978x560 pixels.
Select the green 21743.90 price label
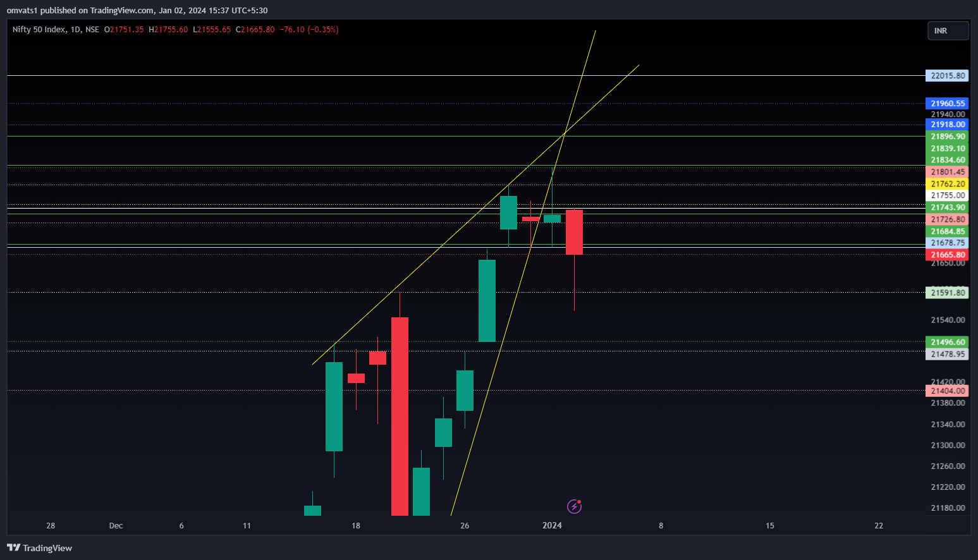click(x=947, y=207)
